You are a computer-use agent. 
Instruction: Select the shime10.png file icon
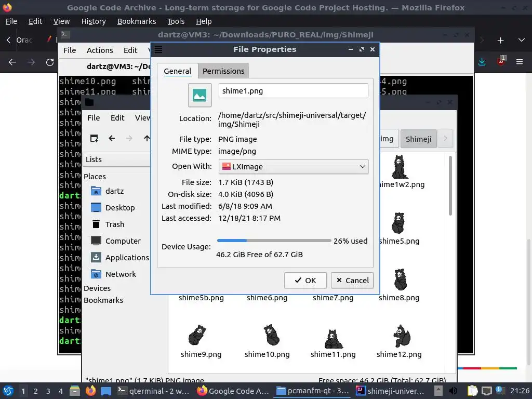click(x=271, y=335)
